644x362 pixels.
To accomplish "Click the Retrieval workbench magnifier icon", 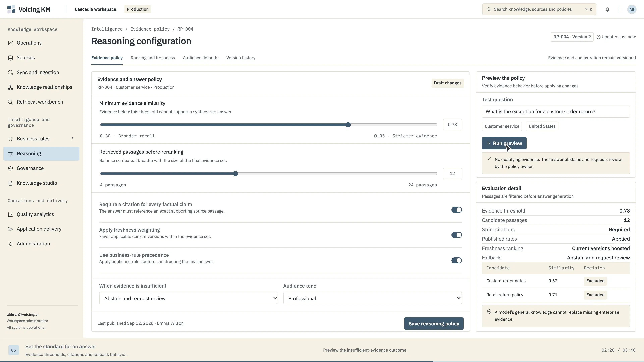I will click(x=10, y=102).
